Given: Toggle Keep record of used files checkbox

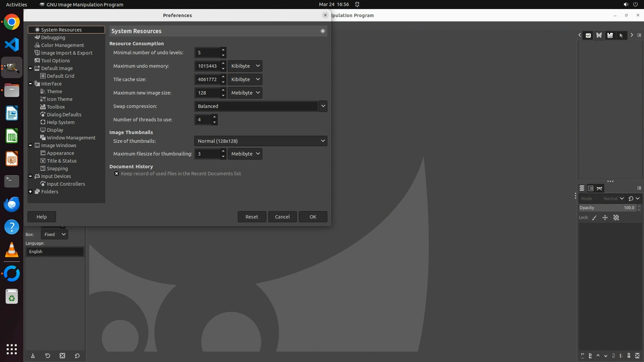Looking at the screenshot, I should point(116,174).
